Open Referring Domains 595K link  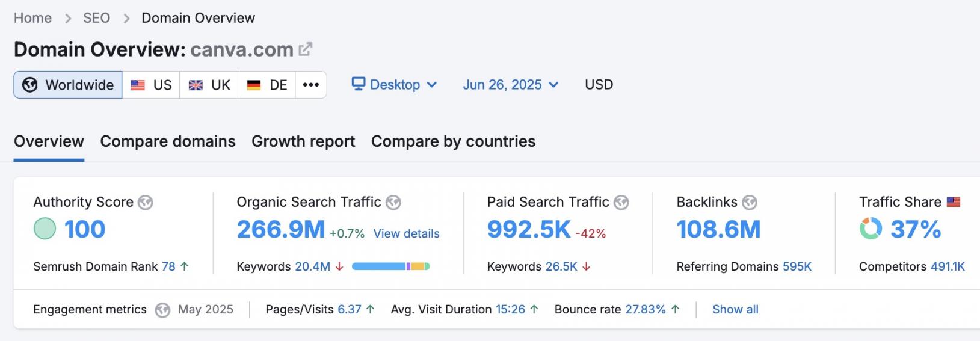click(x=797, y=266)
